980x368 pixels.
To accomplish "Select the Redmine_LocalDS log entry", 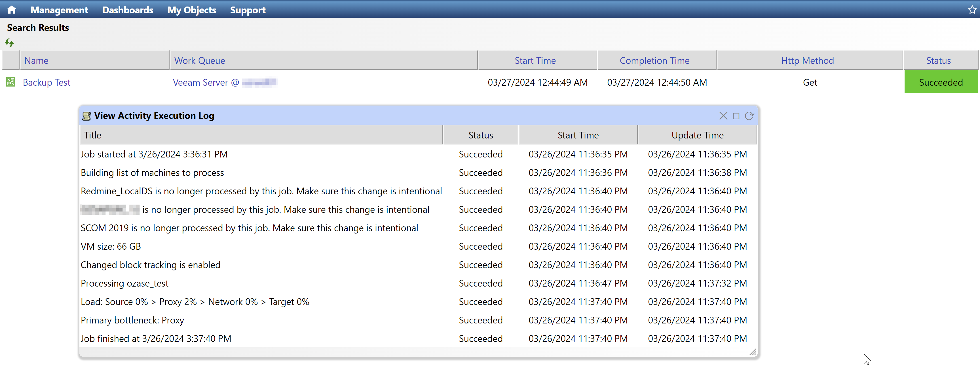I will [418, 191].
